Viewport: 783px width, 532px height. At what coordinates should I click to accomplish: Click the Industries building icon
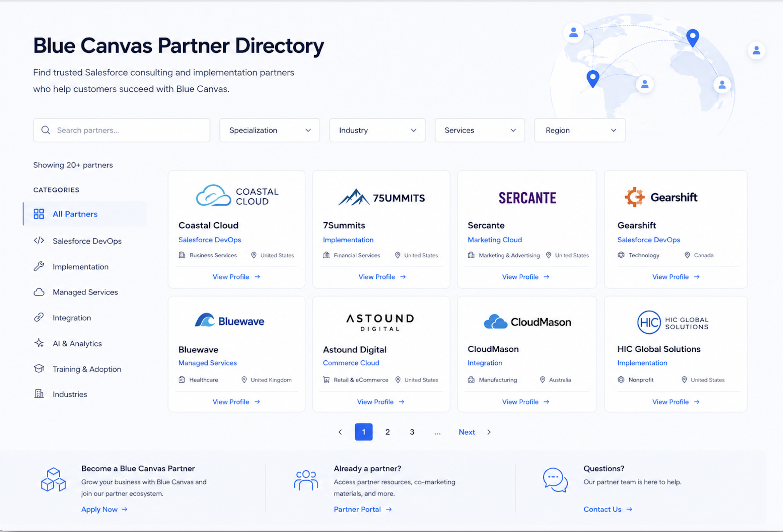click(39, 393)
